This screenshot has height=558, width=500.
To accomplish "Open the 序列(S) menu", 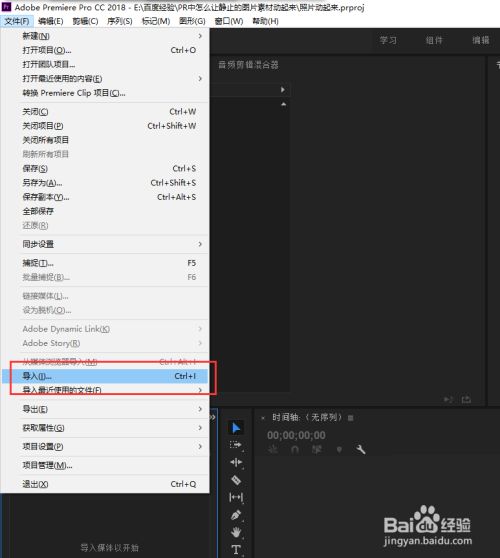I will tap(120, 21).
